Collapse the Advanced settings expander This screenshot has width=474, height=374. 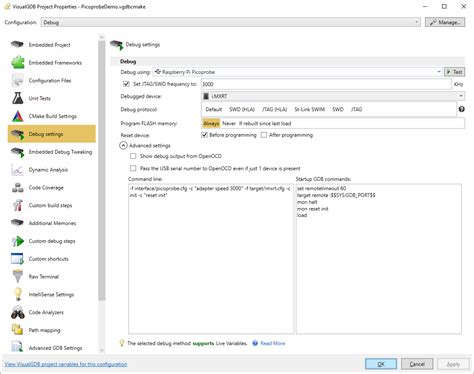[x=123, y=145]
